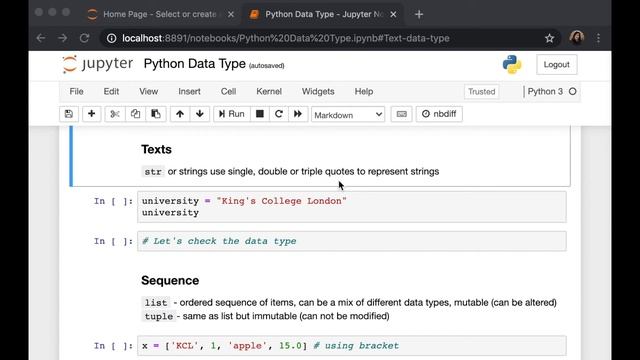640x360 pixels.
Task: Open the Help menu
Action: pyautogui.click(x=364, y=91)
